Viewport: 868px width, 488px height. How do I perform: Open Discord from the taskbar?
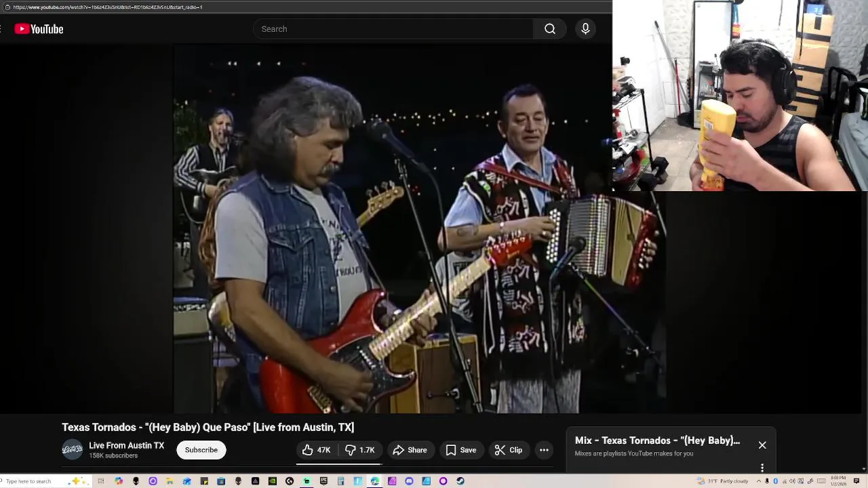[x=409, y=481]
